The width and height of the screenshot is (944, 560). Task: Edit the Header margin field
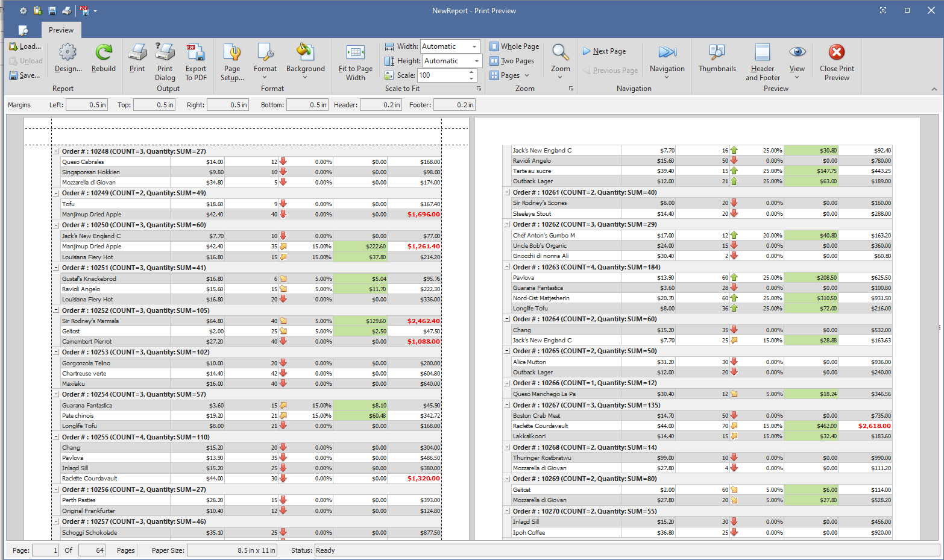pyautogui.click(x=381, y=105)
